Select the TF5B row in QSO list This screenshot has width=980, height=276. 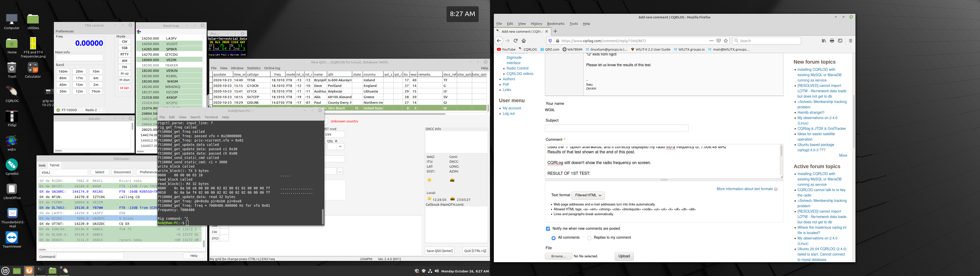pyautogui.click(x=348, y=80)
